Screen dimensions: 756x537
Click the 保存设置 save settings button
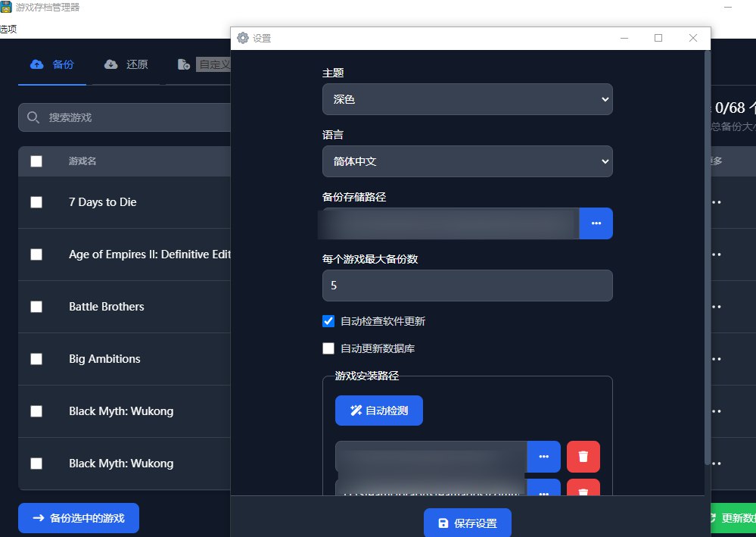coord(467,522)
